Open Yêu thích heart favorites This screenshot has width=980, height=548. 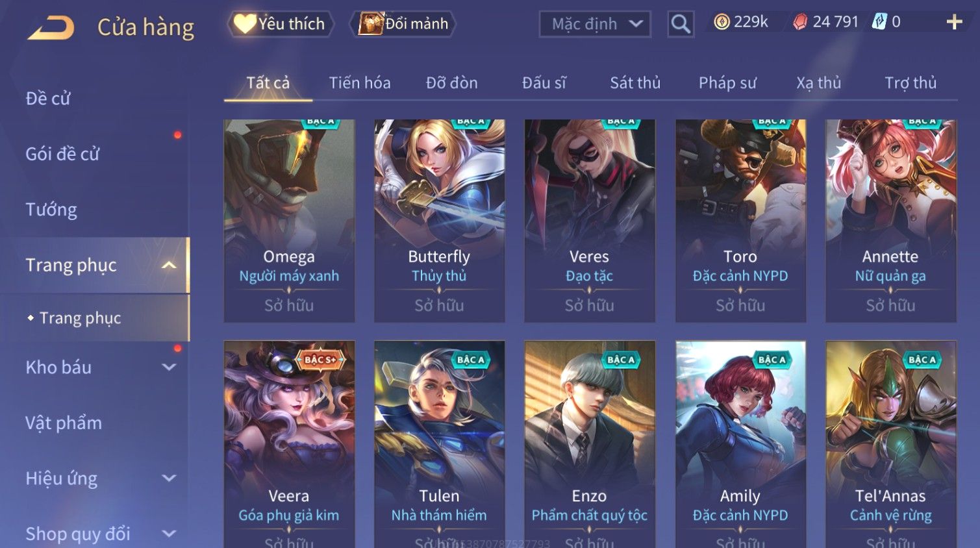tap(280, 24)
